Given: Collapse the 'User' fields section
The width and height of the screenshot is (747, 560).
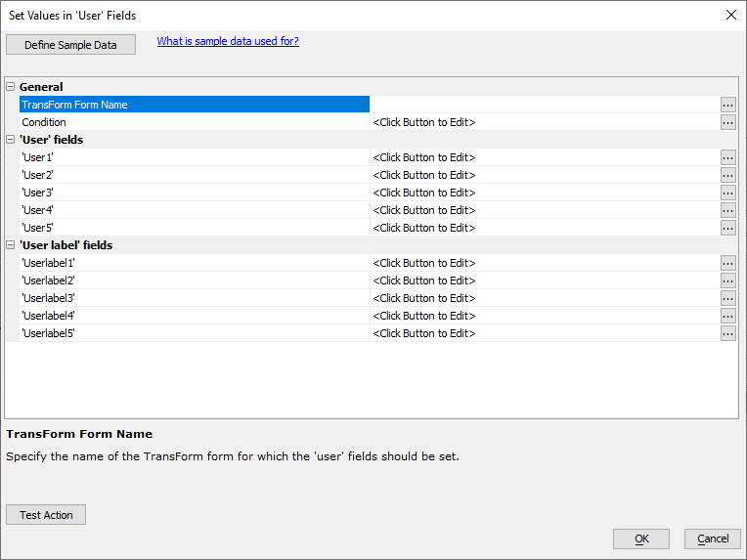Looking at the screenshot, I should click(x=11, y=140).
